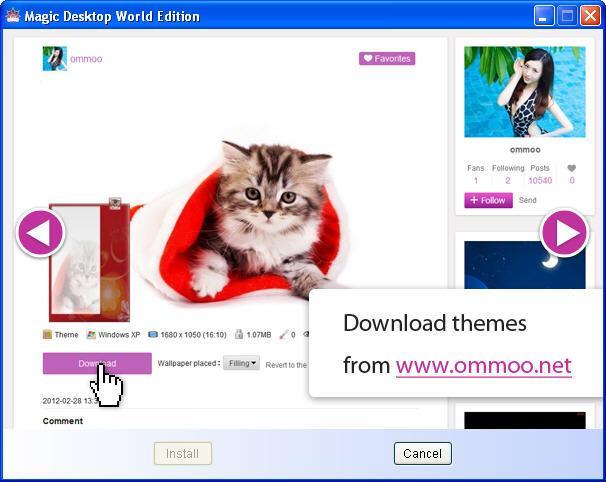606x482 pixels.
Task: Click the brush icon with count 0
Action: point(284,334)
